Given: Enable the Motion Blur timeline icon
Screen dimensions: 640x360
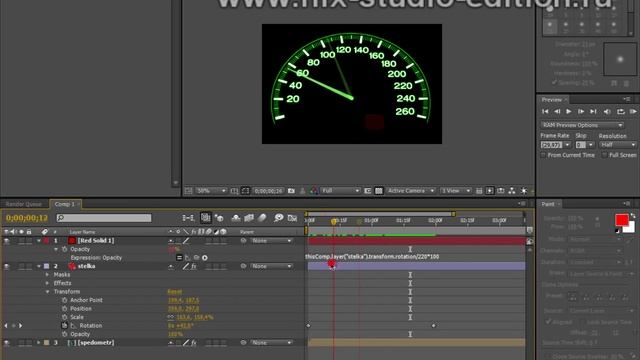Looking at the screenshot, I should 262,218.
